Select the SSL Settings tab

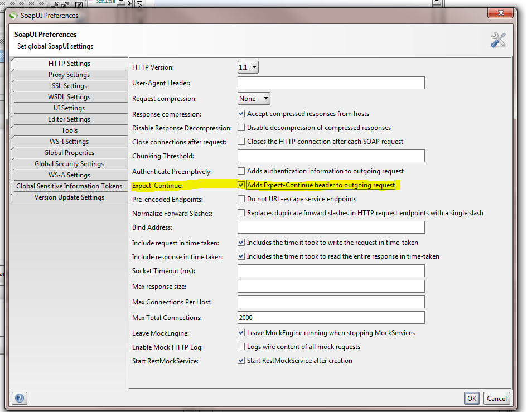point(69,86)
